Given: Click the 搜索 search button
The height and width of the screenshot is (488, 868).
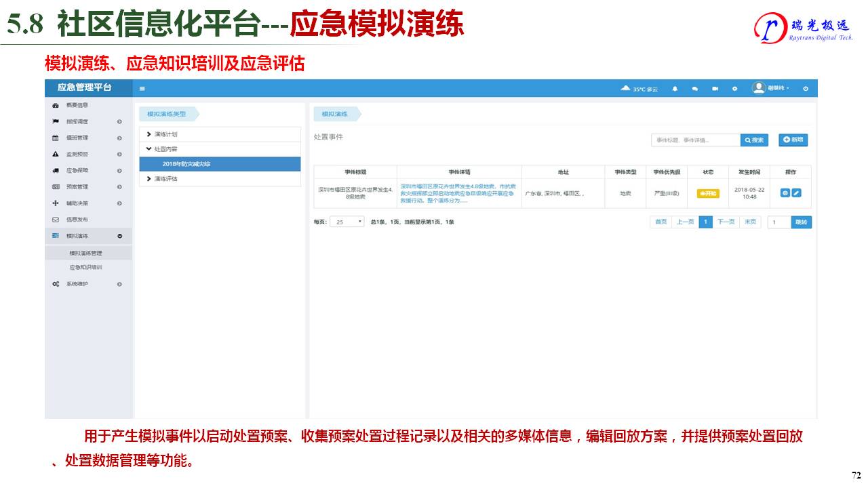Looking at the screenshot, I should click(754, 140).
